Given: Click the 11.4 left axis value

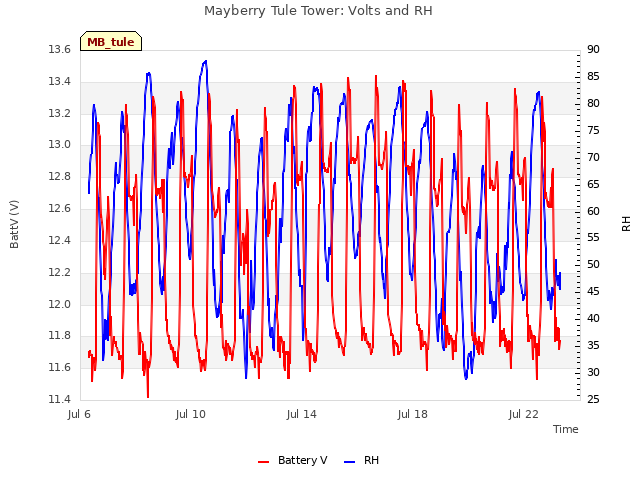Looking at the screenshot, I should click(60, 399).
